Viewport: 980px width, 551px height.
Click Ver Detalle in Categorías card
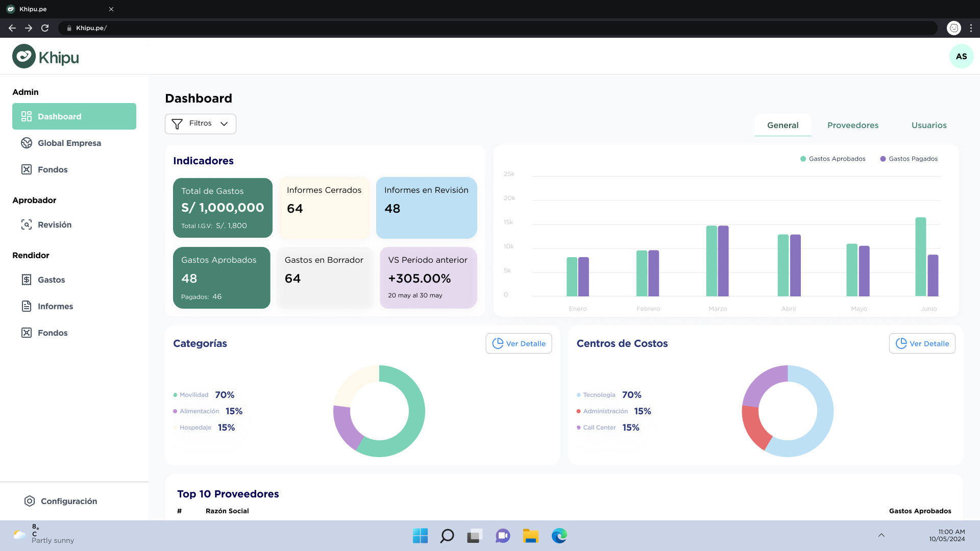pos(519,343)
